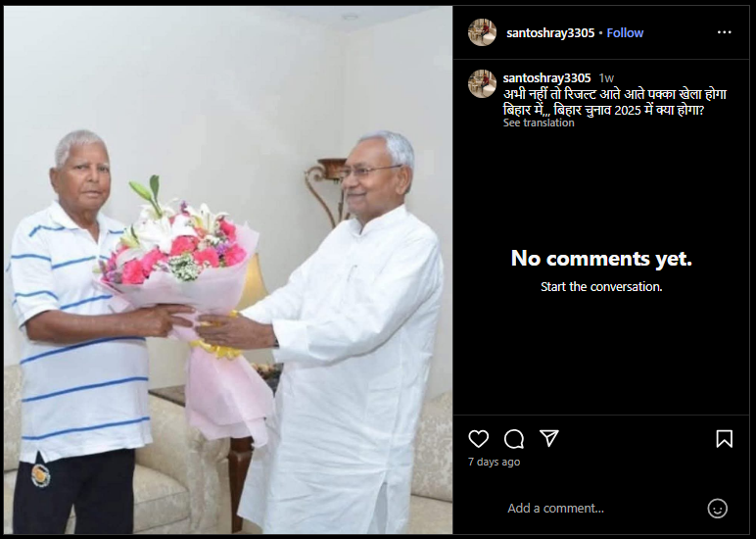Click caption author avatar picture
This screenshot has height=539, width=756.
tap(482, 83)
